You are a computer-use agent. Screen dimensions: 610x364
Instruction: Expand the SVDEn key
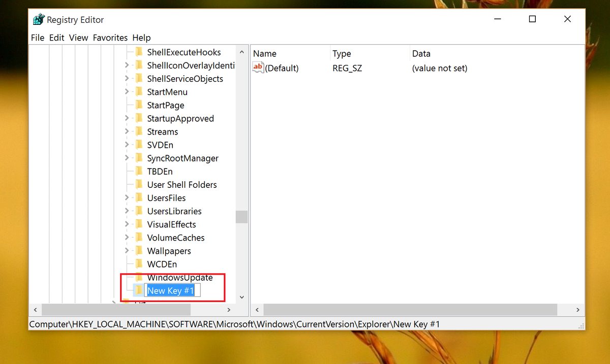(x=127, y=145)
